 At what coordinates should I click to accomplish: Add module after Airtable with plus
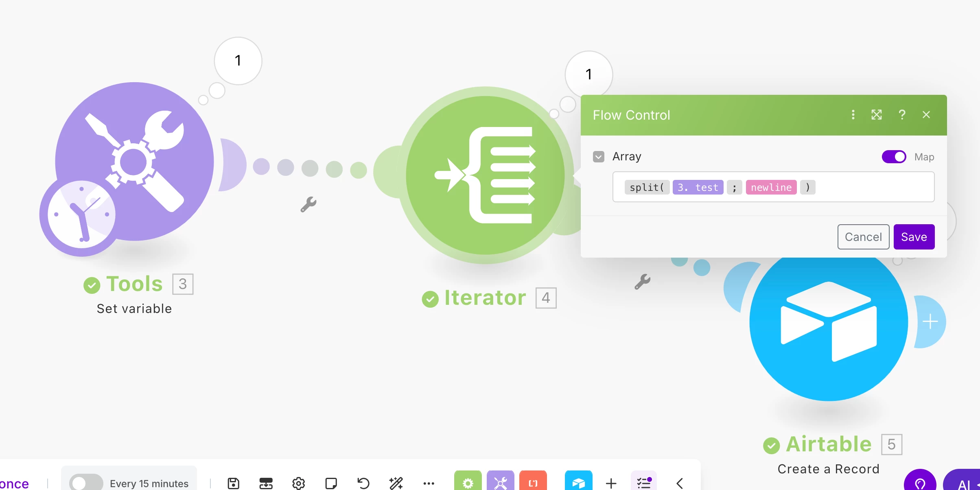click(930, 322)
